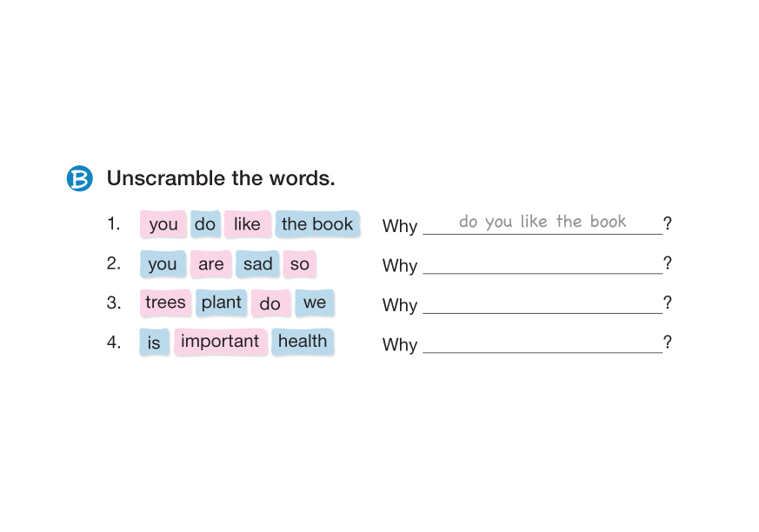This screenshot has width=759, height=532.
Task: Choose the 'plant' word tile
Action: (222, 303)
